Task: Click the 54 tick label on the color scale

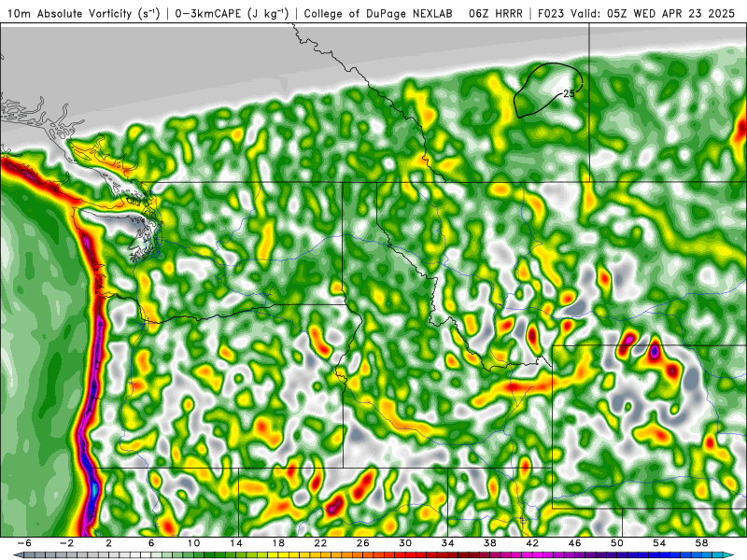Action: click(660, 543)
